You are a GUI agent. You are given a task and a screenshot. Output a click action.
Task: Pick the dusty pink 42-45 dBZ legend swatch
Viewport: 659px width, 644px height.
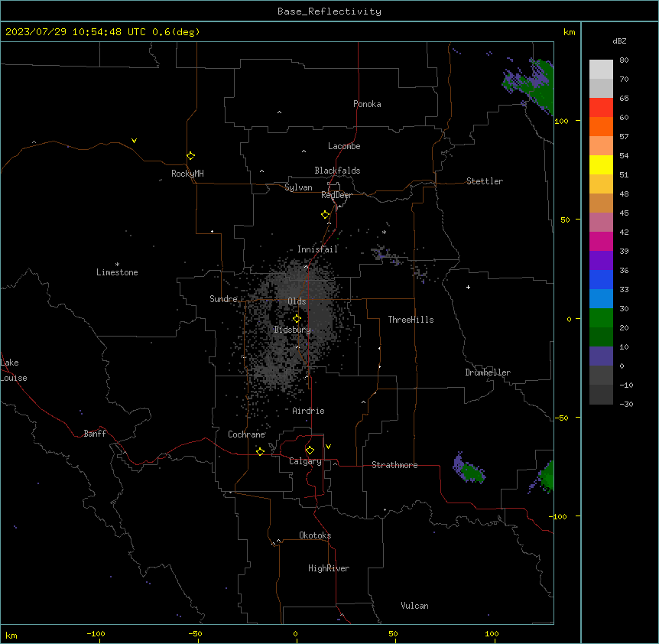point(601,223)
